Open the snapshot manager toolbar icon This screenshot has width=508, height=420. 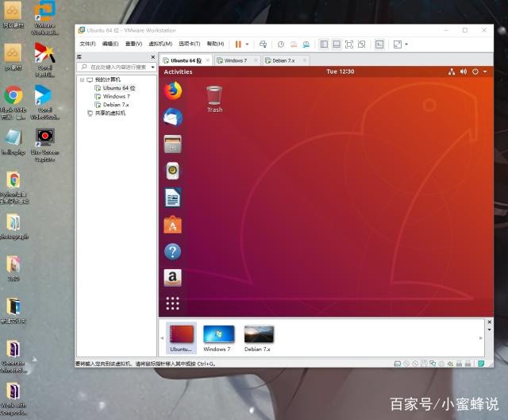tap(306, 44)
